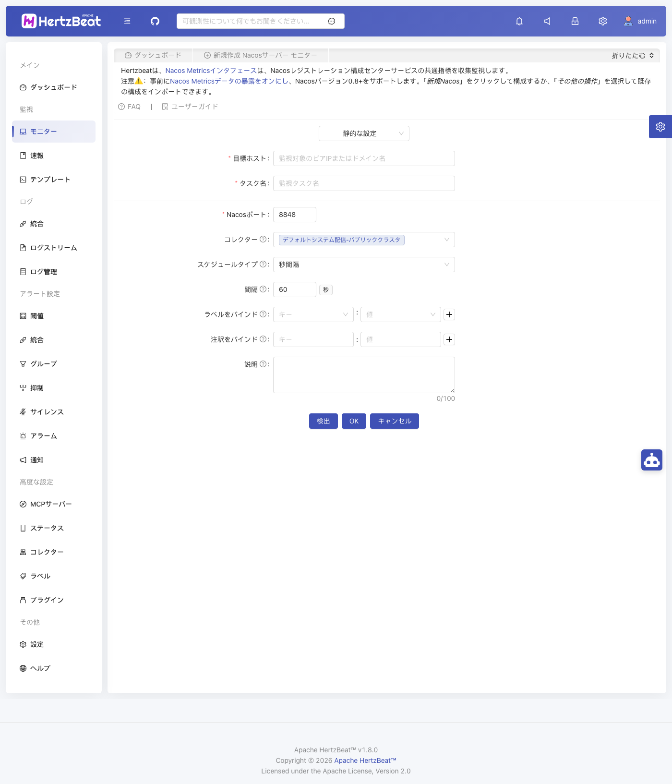Open ログストリーム in the sidebar
This screenshot has height=784, width=672.
click(54, 248)
